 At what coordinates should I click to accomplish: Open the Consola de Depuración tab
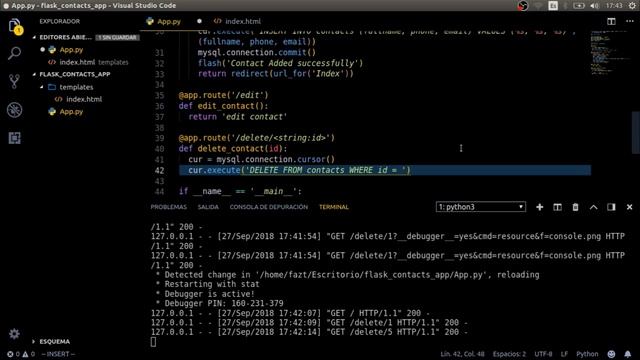[269, 207]
